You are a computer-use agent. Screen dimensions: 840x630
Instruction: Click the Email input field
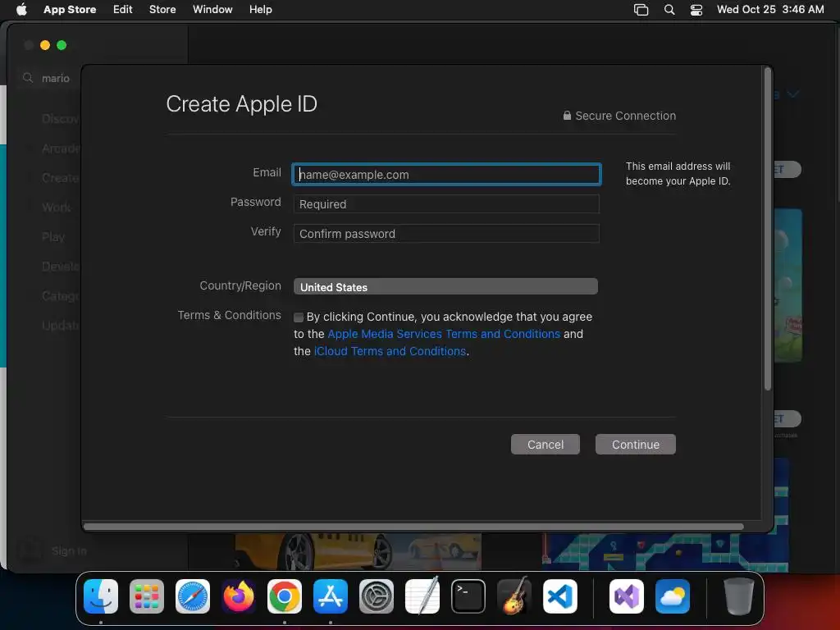point(446,174)
